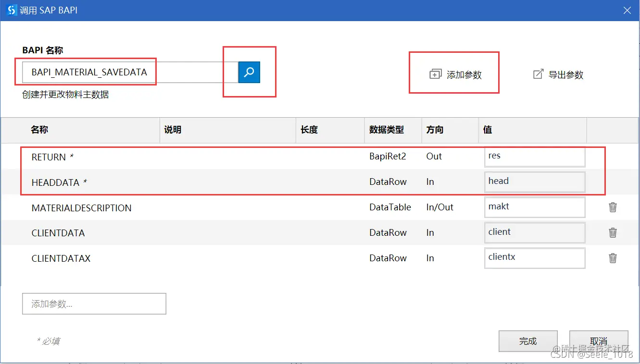Delete the CLIENTDATA parameter via trash icon
The image size is (640, 364).
[613, 232]
